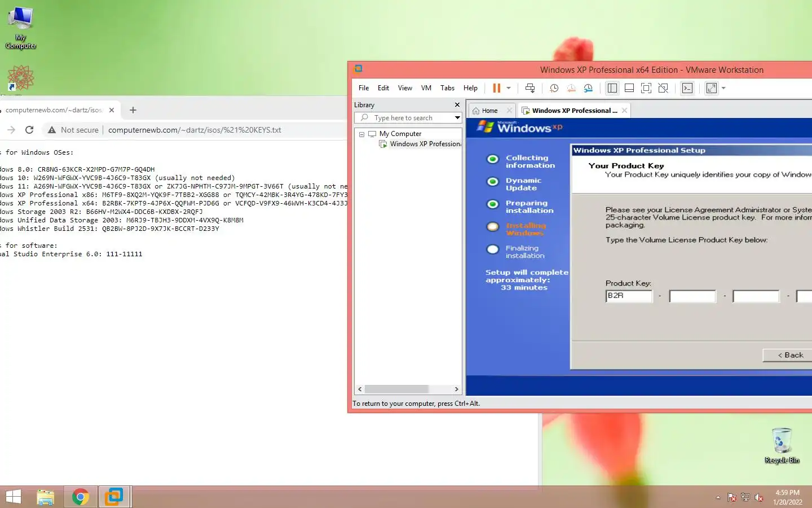The width and height of the screenshot is (812, 508).
Task: Close the Home tab
Action: pos(509,111)
